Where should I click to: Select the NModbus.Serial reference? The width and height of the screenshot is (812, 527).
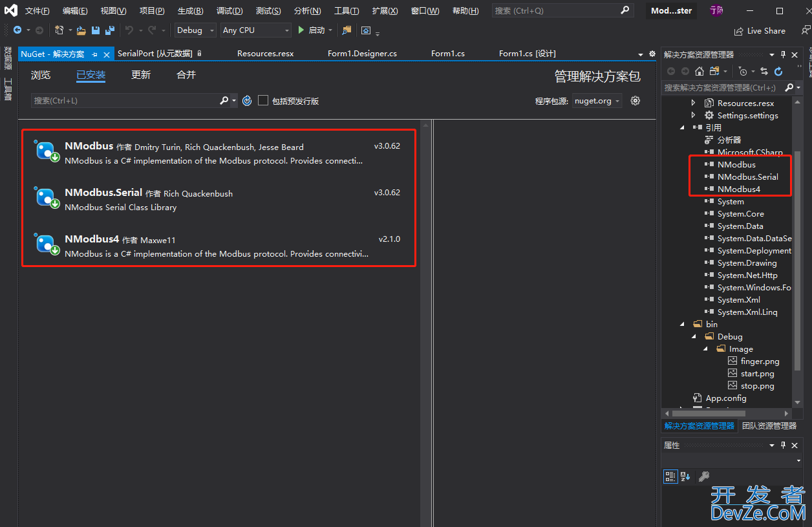747,177
